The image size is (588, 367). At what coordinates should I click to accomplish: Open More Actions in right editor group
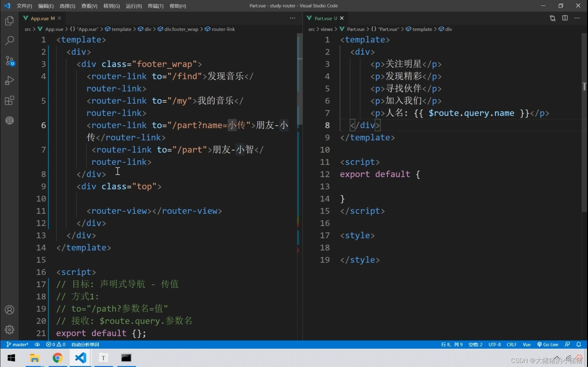[577, 18]
